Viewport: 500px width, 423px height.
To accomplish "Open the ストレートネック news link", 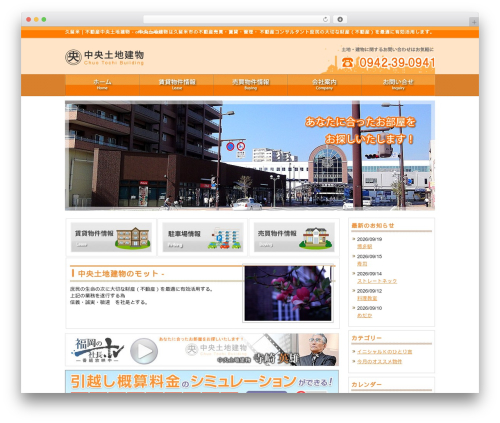I will [377, 281].
